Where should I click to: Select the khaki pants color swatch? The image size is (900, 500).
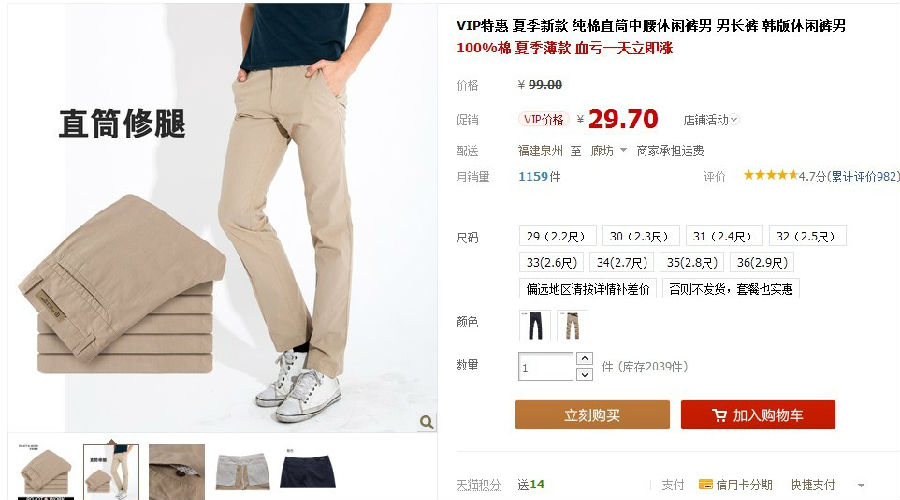point(572,325)
